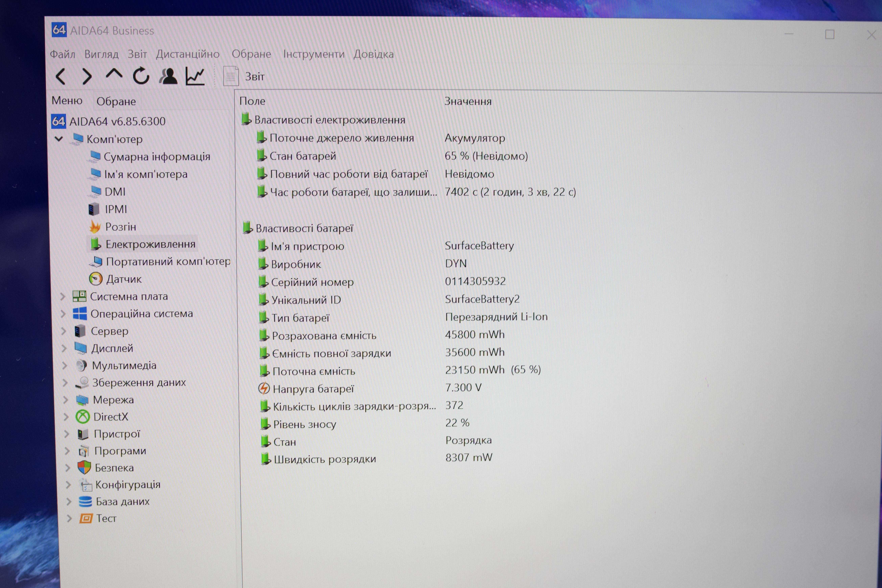Refresh the page with the circular arrow icon
This screenshot has width=882, height=588.
[141, 76]
